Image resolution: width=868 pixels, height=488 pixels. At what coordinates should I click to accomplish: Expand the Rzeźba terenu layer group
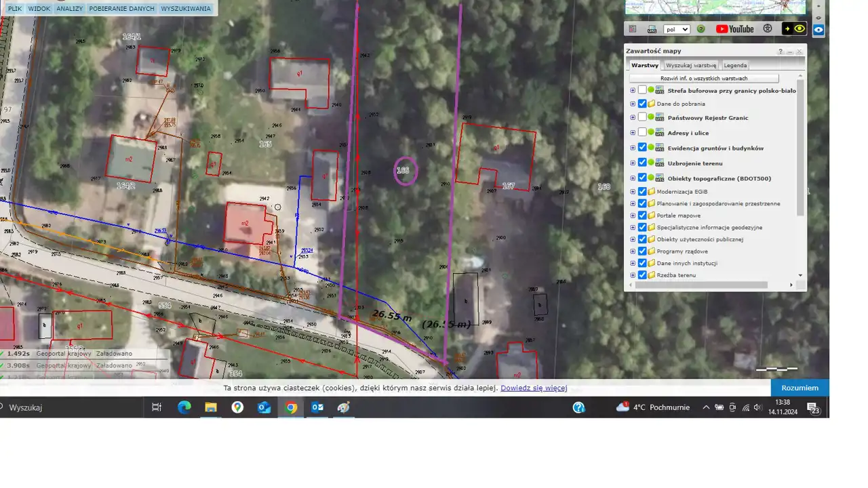pos(633,275)
